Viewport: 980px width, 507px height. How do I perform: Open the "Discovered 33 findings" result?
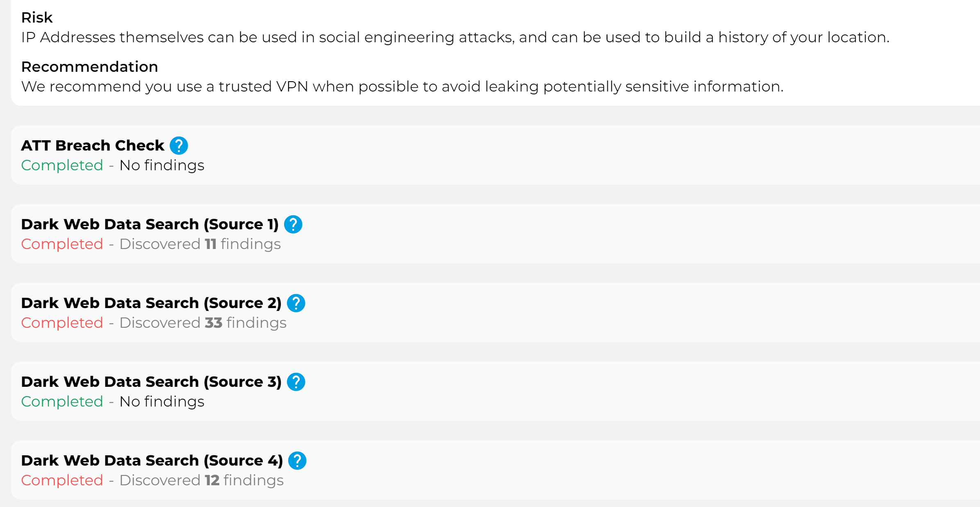tap(203, 323)
